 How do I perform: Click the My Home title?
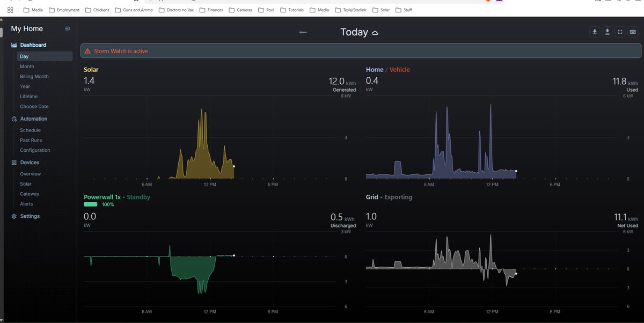point(27,29)
